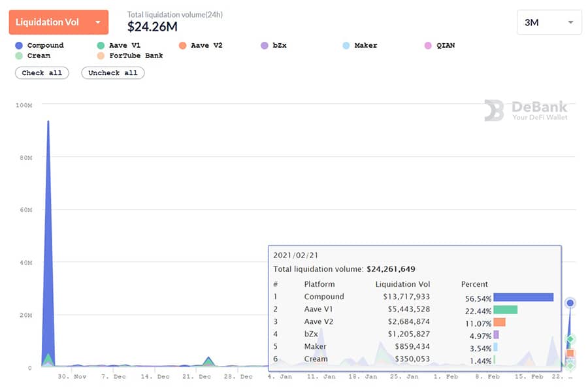Click the blue Compound percent bar
588x390 pixels.
pos(523,297)
